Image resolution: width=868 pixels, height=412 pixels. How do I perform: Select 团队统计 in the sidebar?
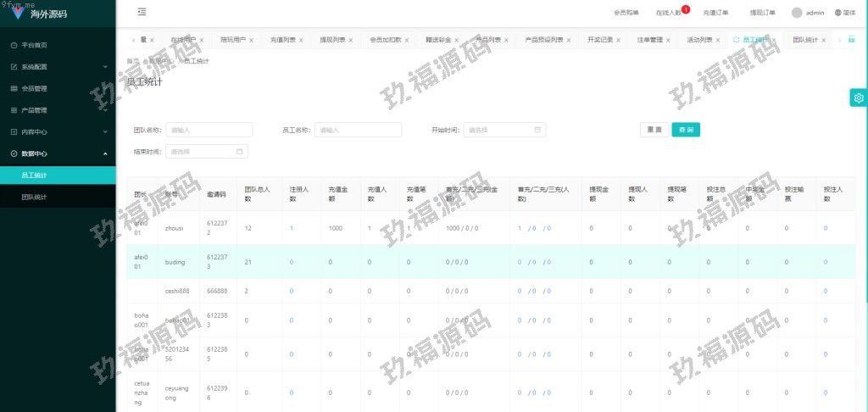[x=34, y=197]
